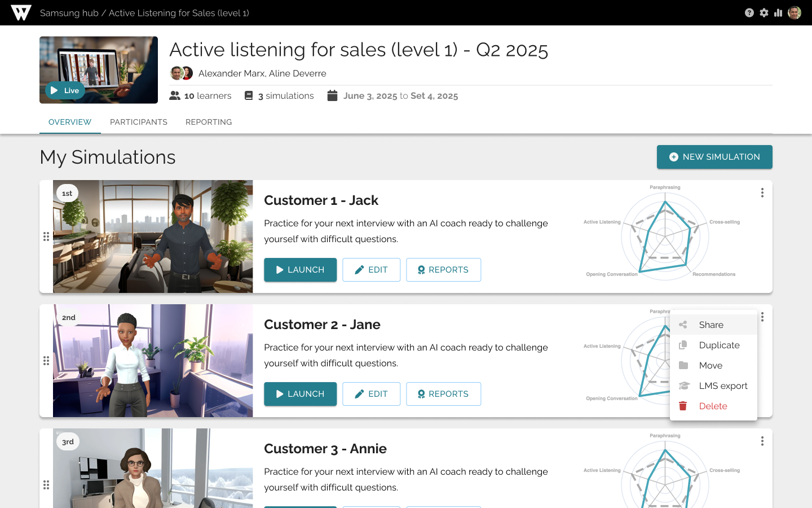The height and width of the screenshot is (508, 812).
Task: Open settings gear in top bar
Action: point(764,12)
